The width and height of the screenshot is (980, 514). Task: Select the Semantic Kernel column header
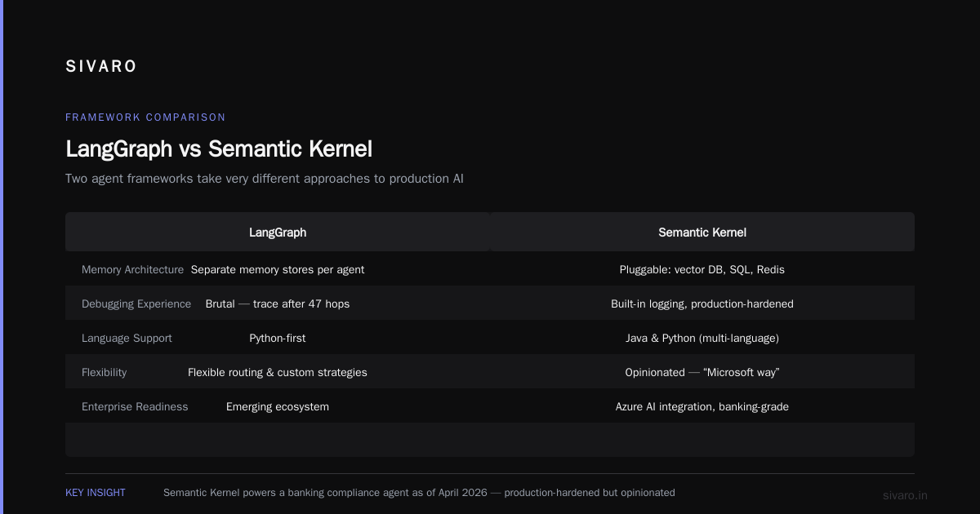[702, 232]
